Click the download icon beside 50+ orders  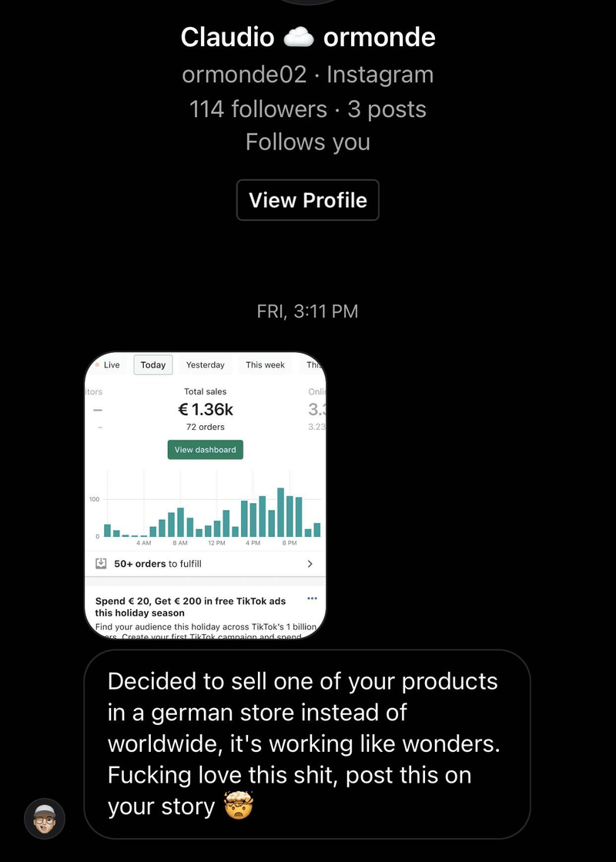tap(101, 563)
